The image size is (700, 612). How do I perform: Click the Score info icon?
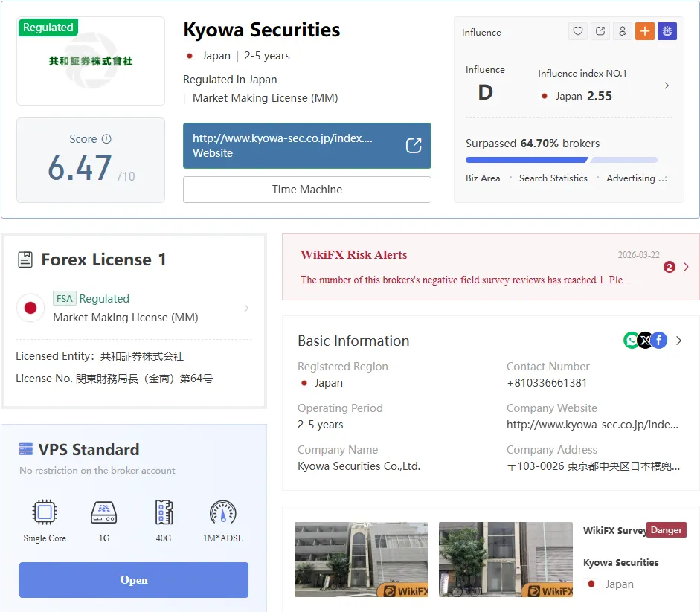coord(106,139)
